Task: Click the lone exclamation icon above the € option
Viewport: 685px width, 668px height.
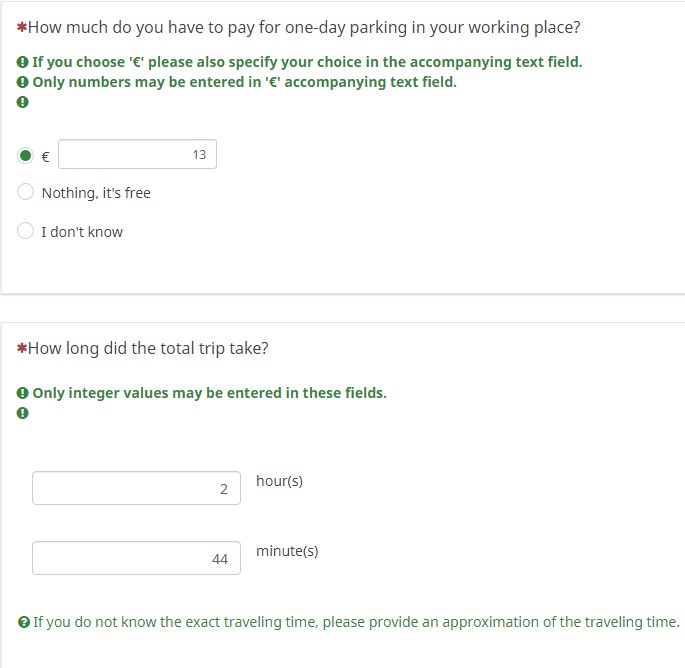Action: point(22,102)
